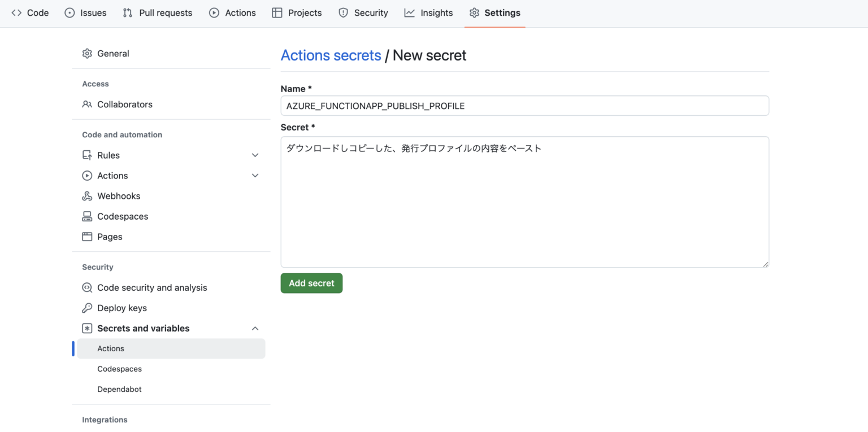Viewport: 868px width, 432px height.
Task: Expand the Rules section
Action: pos(255,155)
